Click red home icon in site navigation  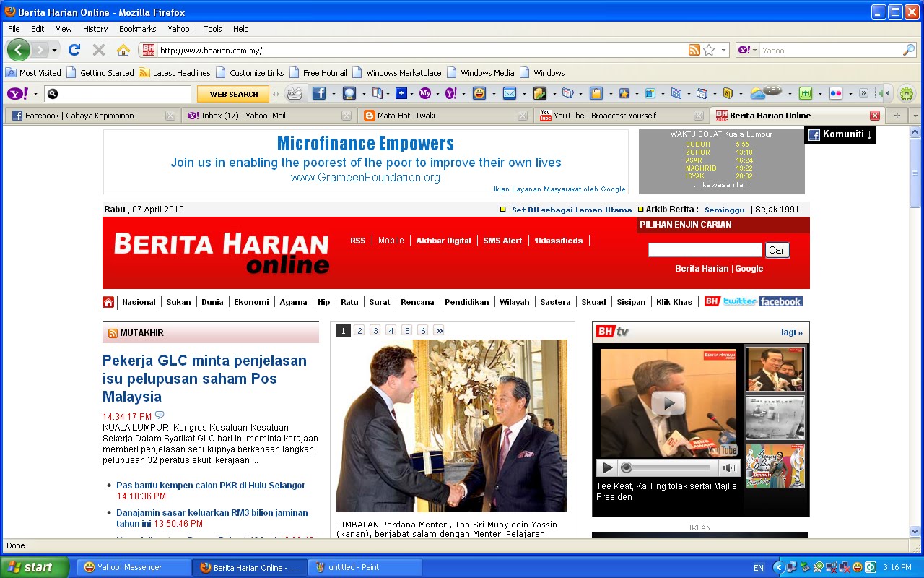[x=108, y=302]
